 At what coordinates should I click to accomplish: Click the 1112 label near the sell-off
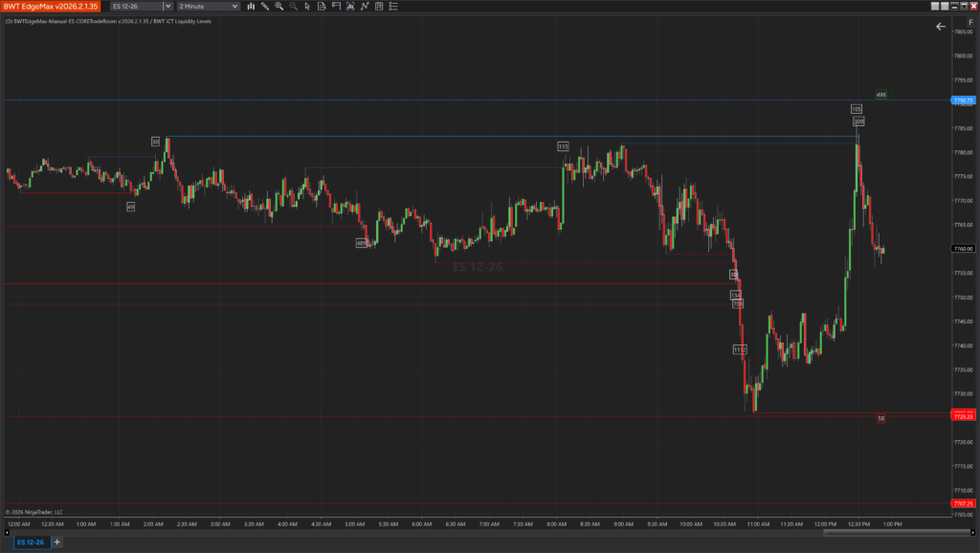click(x=740, y=350)
